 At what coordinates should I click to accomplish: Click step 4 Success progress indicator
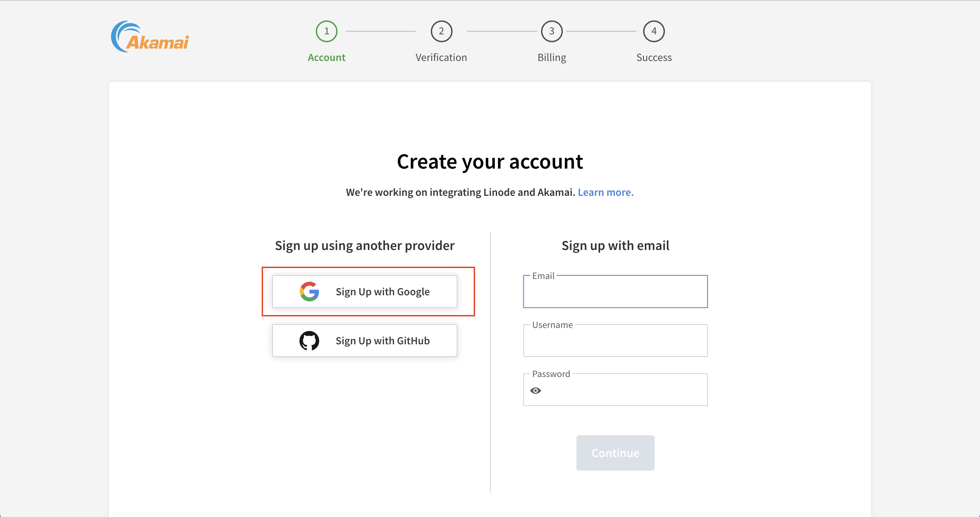pyautogui.click(x=654, y=32)
